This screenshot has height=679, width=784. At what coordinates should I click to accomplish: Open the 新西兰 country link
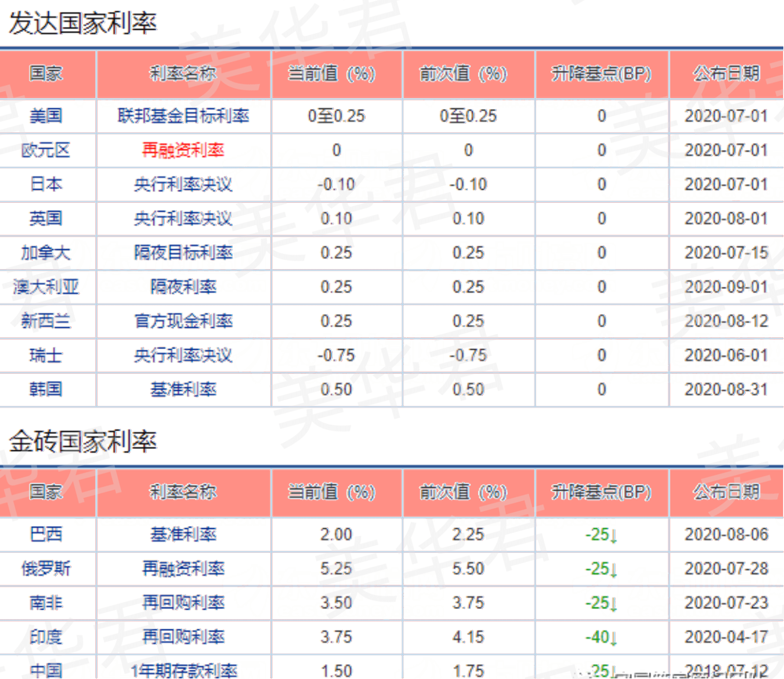(x=46, y=321)
